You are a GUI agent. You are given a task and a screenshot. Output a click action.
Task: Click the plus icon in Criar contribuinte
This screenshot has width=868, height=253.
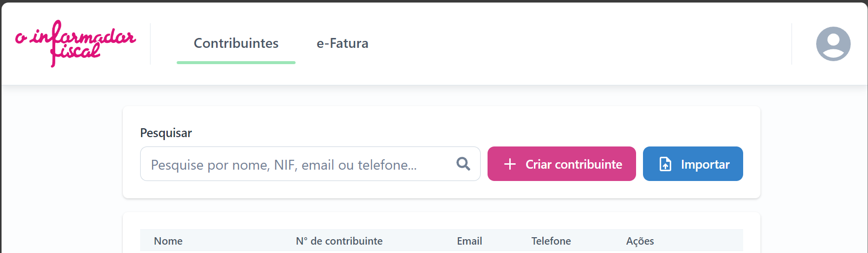click(x=510, y=164)
